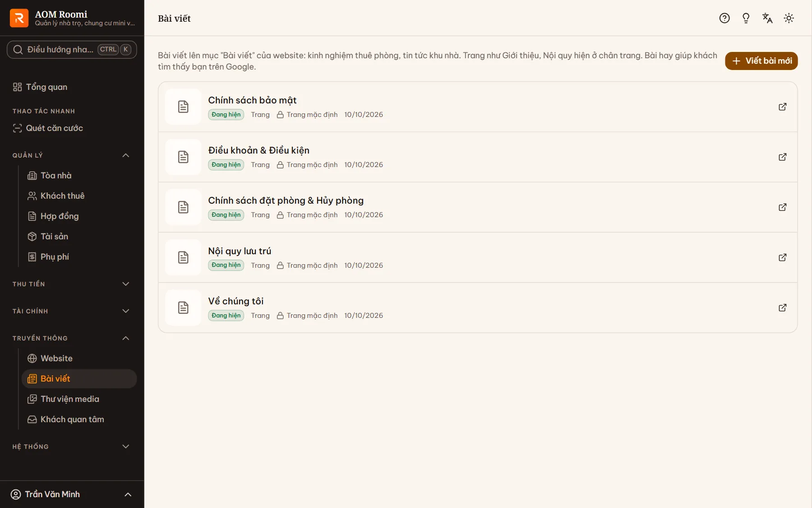Click document icon of Chính sách đặt phòng
The height and width of the screenshot is (508, 812).
click(x=183, y=207)
